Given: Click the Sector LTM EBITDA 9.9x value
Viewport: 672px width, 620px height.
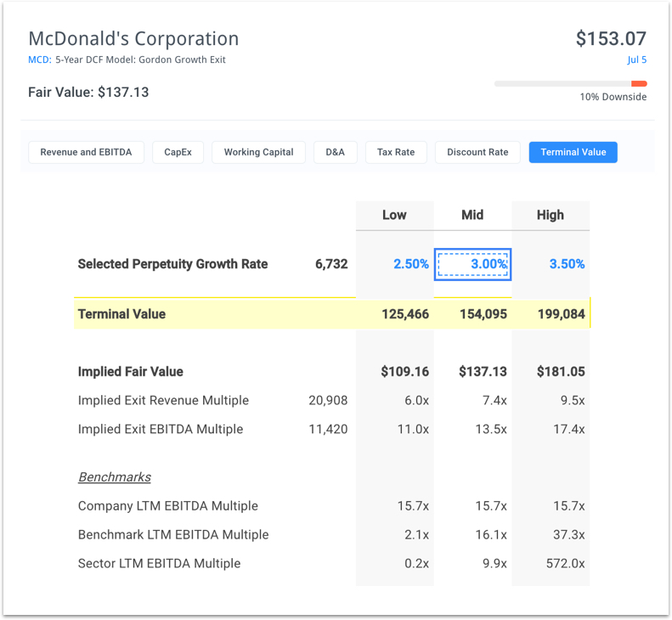Looking at the screenshot, I should (494, 563).
